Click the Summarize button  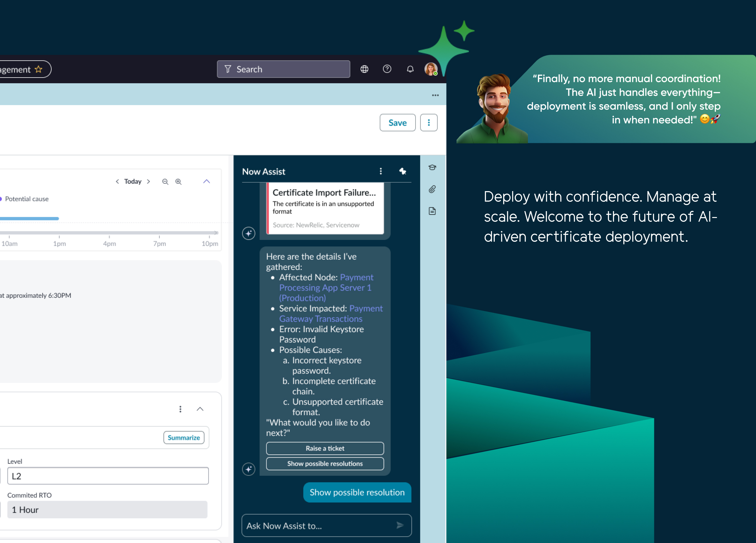coord(184,438)
